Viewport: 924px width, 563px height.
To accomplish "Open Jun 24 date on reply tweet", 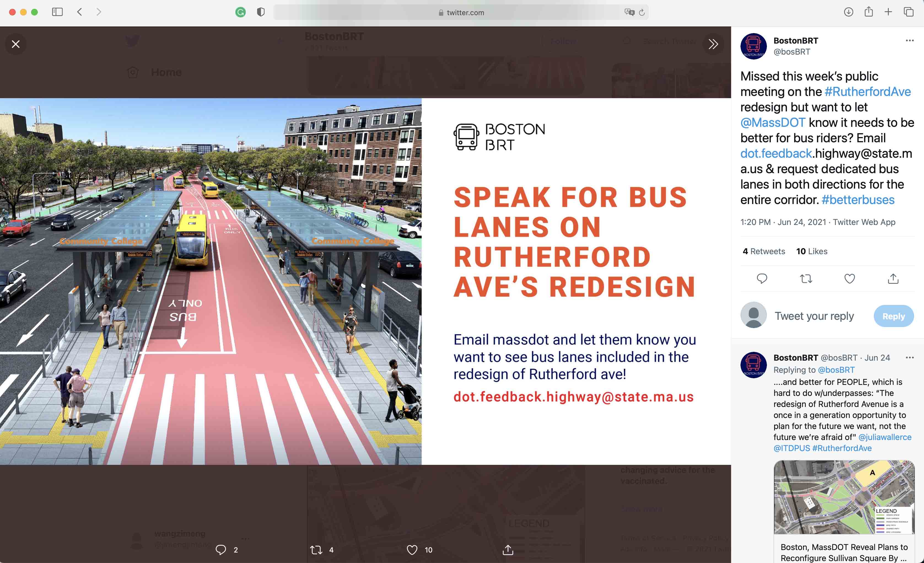I will 877,358.
